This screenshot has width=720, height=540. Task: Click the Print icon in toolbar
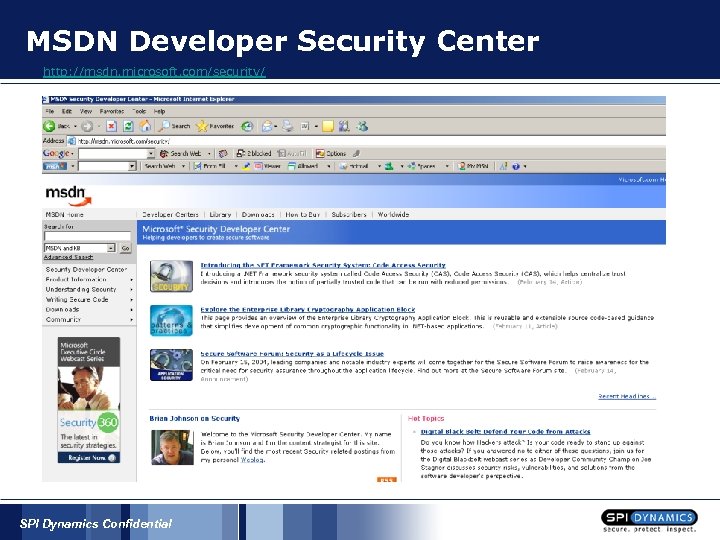coord(287,126)
